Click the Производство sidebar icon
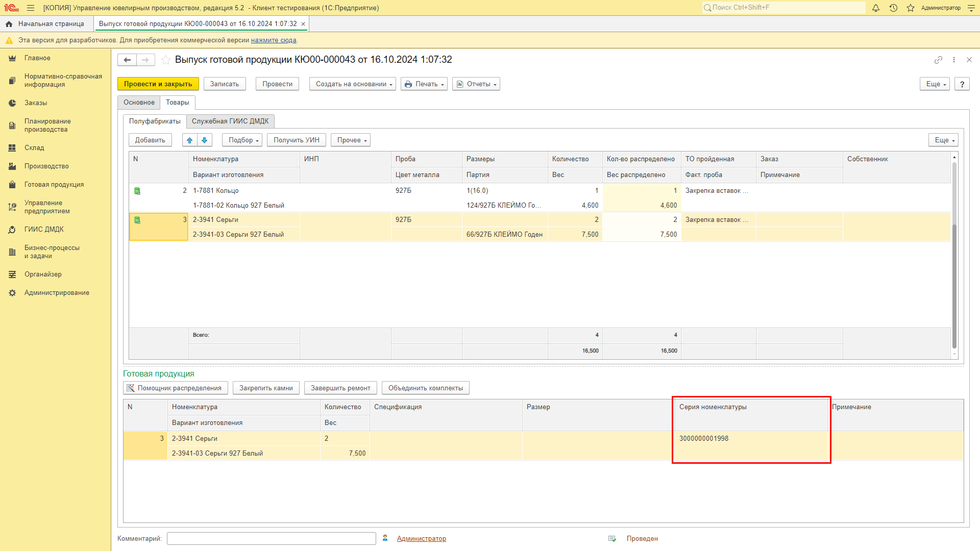980x551 pixels. pyautogui.click(x=12, y=166)
